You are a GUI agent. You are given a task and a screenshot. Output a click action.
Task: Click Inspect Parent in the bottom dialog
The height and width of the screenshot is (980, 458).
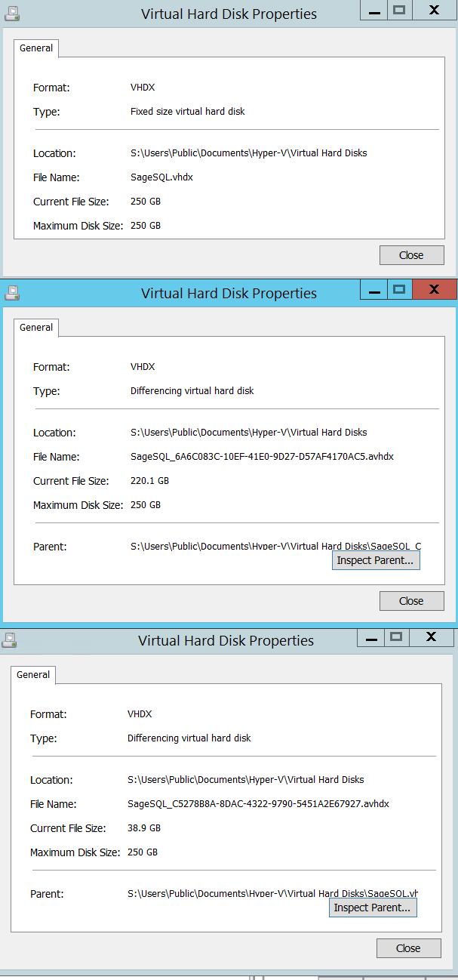373,907
